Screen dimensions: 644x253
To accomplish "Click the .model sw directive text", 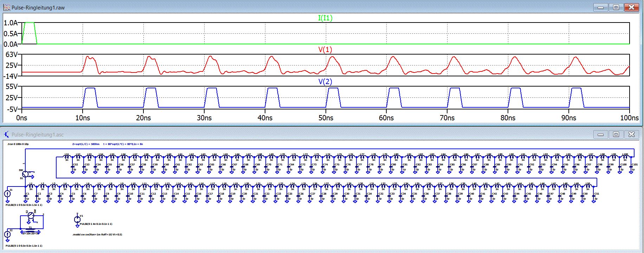I will click(x=97, y=234).
